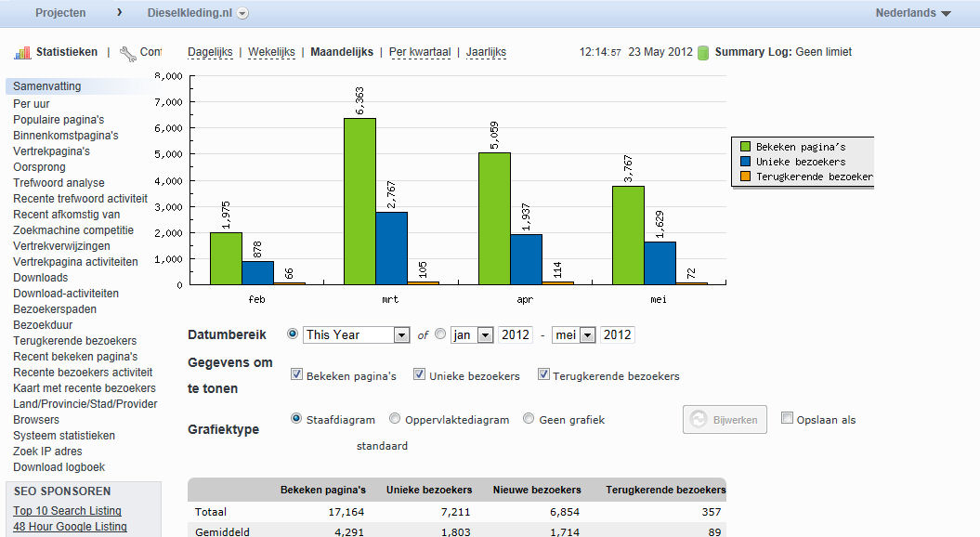980x537 pixels.
Task: Open Kaart met recente bezoekers
Action: click(85, 387)
